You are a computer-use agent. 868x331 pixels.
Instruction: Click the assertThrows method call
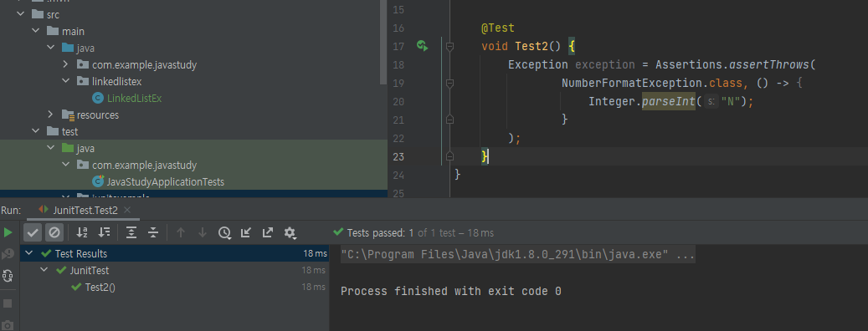(769, 64)
